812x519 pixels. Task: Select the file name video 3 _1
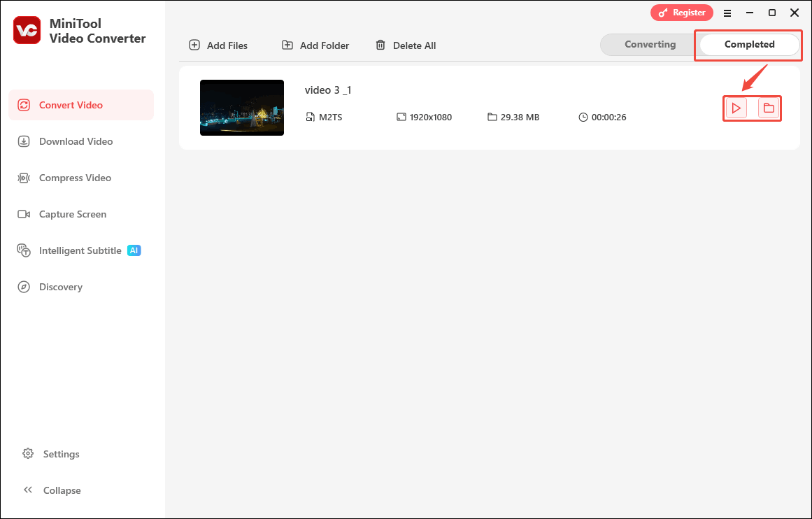[x=328, y=90]
